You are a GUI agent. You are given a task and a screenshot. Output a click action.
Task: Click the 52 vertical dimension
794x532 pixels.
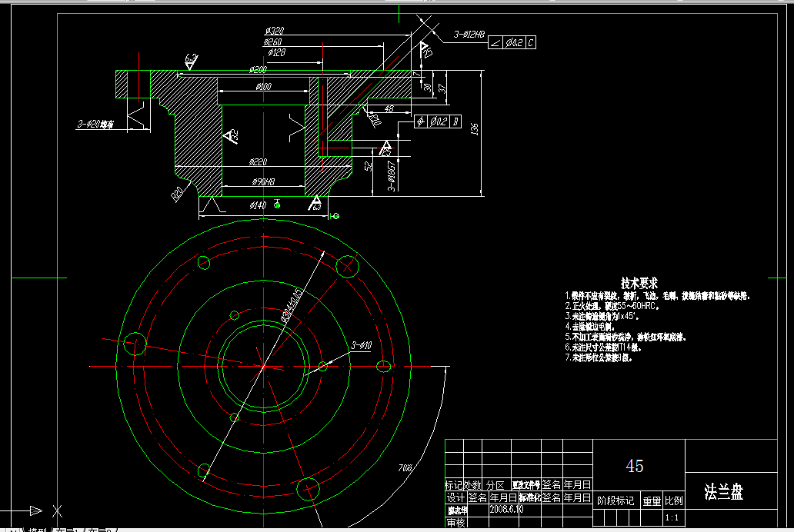(368, 166)
